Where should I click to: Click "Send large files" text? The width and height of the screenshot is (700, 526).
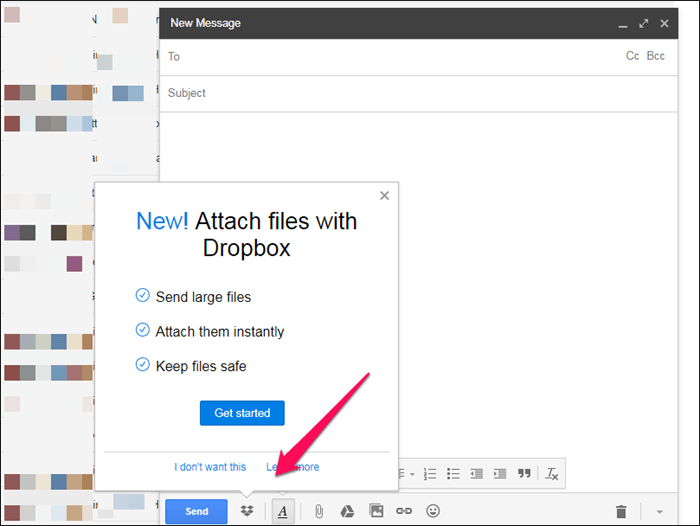203,297
